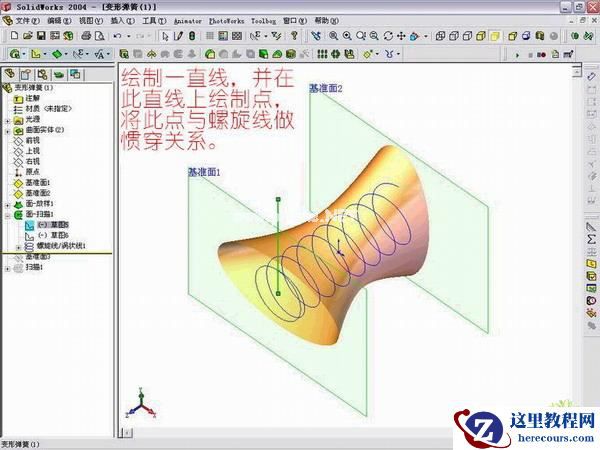The height and width of the screenshot is (450, 600).
Task: Save the part with the floppy disk icon
Action: coord(41,36)
